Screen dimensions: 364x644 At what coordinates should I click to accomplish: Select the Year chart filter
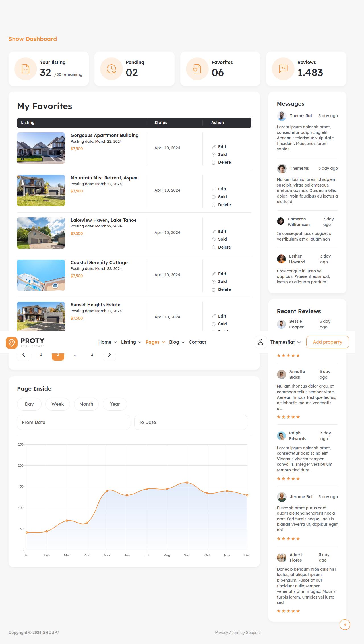(115, 404)
